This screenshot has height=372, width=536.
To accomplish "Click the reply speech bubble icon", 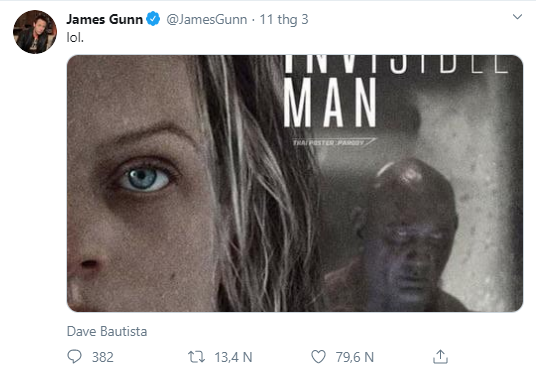I will (74, 357).
